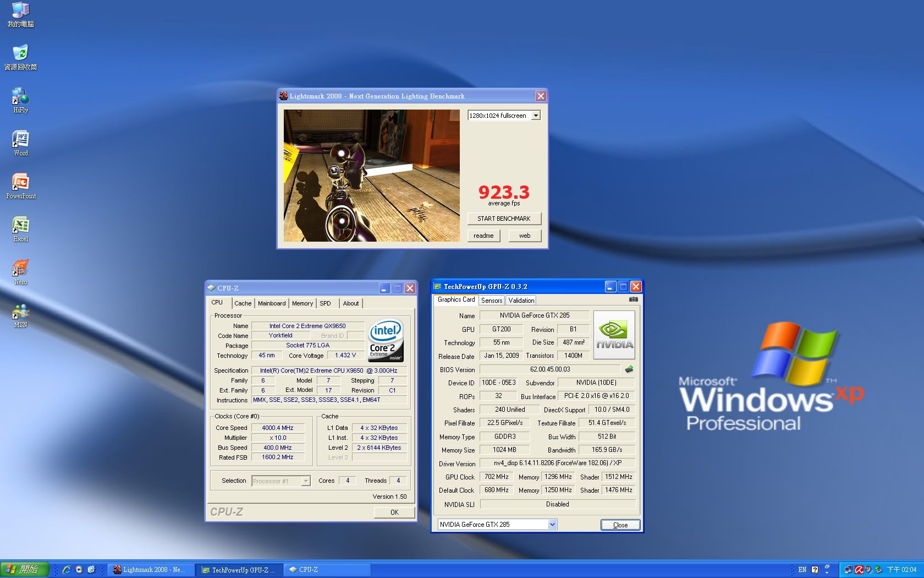Click the Show Desktop quick launch icon
924x578 pixels.
91,570
